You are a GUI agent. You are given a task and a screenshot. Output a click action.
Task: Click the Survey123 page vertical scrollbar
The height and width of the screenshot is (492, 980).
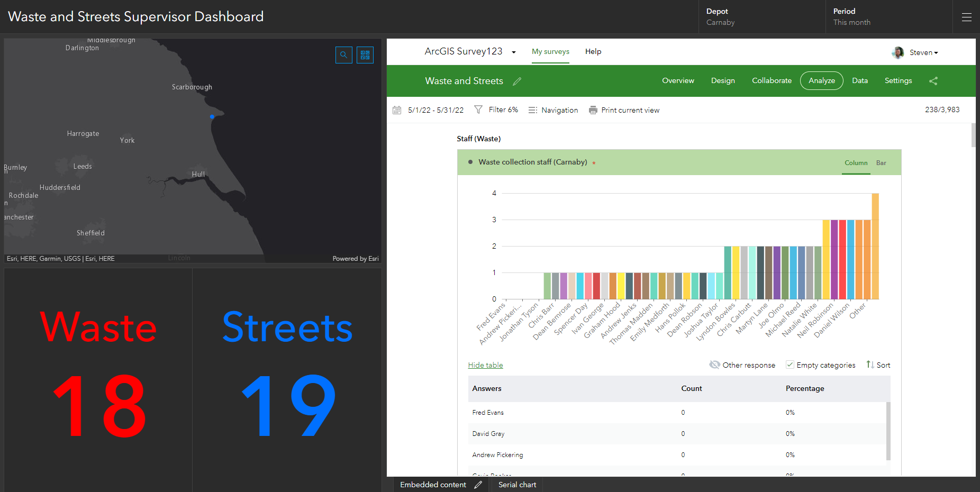[x=973, y=135]
